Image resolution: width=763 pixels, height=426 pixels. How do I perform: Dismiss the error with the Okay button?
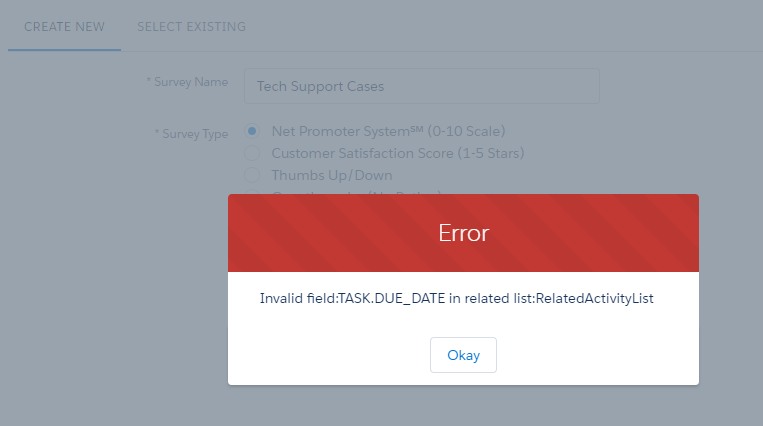pos(463,355)
